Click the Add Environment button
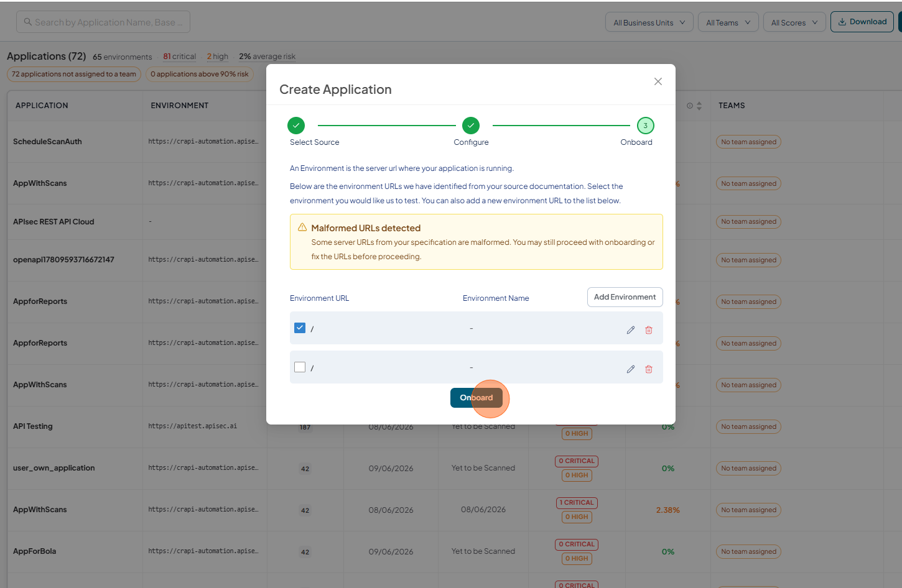This screenshot has width=902, height=588. coord(625,297)
